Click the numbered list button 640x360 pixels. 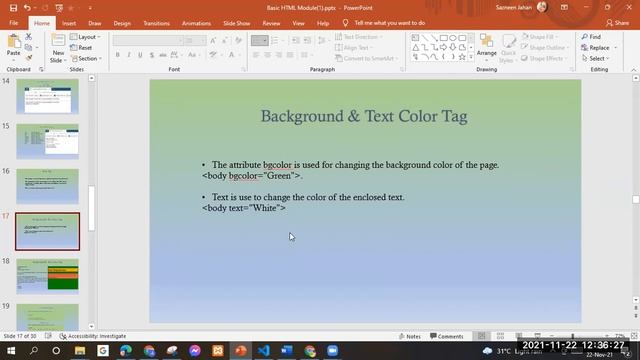pos(276,40)
